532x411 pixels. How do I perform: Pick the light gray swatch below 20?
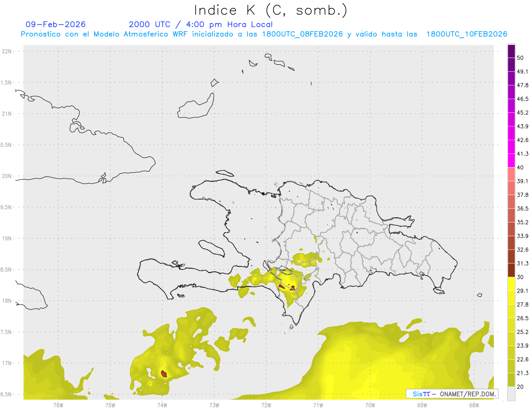(x=511, y=394)
